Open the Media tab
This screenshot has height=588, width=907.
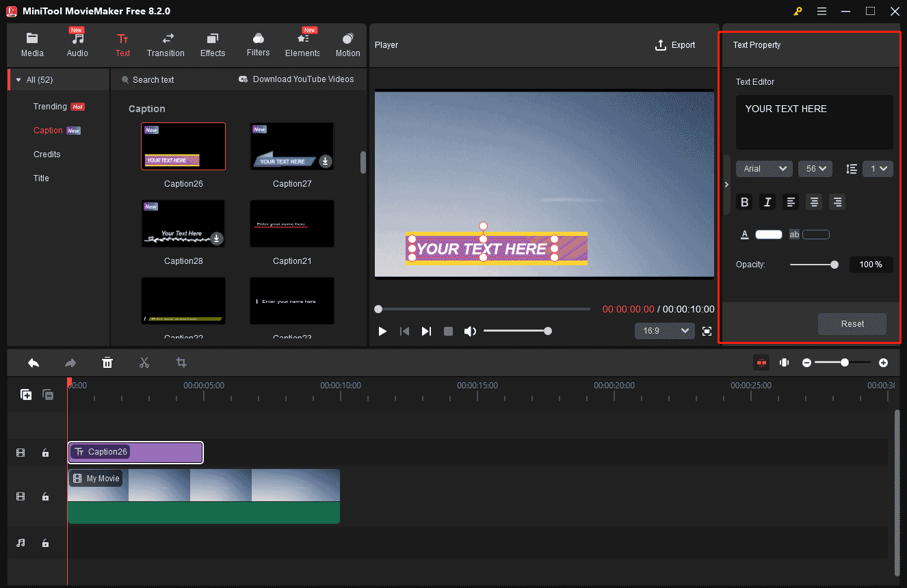tap(32, 45)
